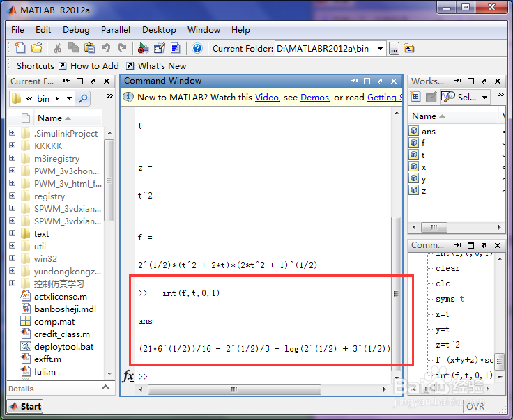Open the GUIDE layout editor icon
The height and width of the screenshot is (420, 513).
click(160, 48)
